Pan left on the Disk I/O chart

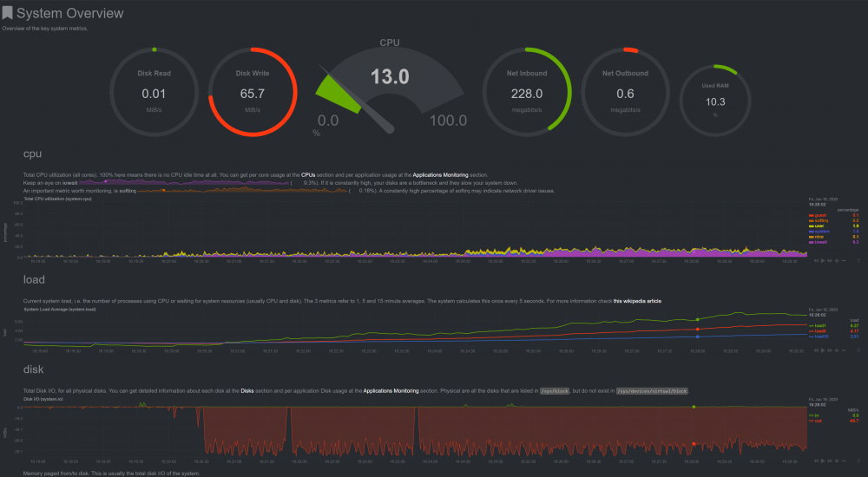pos(816,461)
